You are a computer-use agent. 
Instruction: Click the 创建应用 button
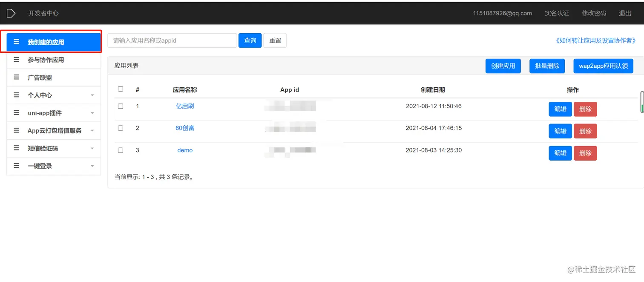[503, 66]
